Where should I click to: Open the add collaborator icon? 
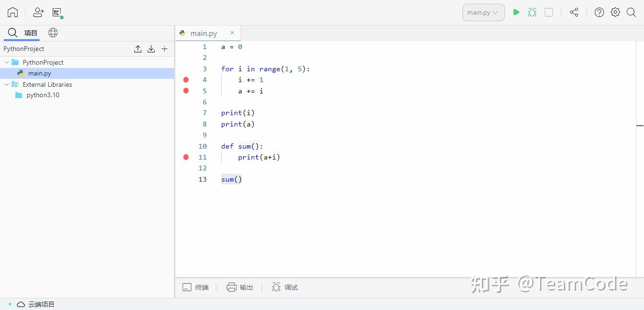point(38,12)
